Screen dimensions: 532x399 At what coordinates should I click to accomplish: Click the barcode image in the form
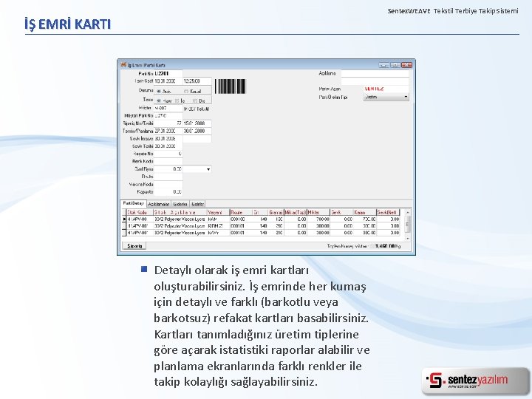pos(230,86)
